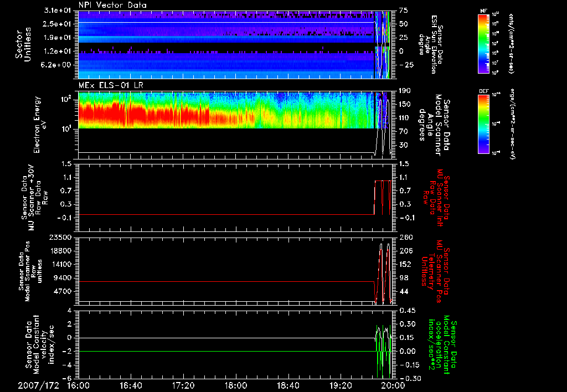The width and height of the screenshot is (567, 392).
Task: Click the 190 scanner angle tick label
Action: (406, 91)
